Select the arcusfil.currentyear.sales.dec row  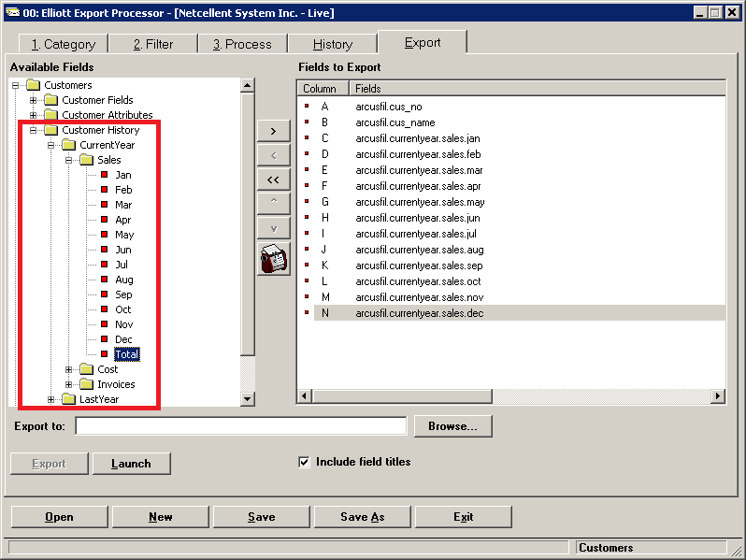(x=511, y=313)
